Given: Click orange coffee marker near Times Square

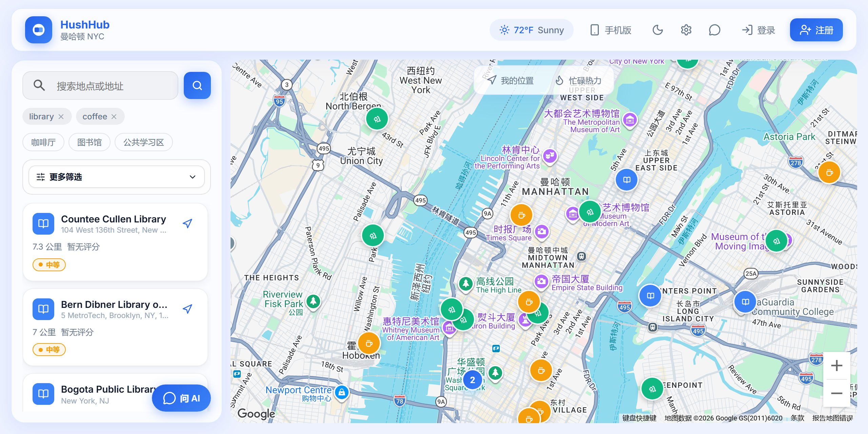Looking at the screenshot, I should point(521,215).
